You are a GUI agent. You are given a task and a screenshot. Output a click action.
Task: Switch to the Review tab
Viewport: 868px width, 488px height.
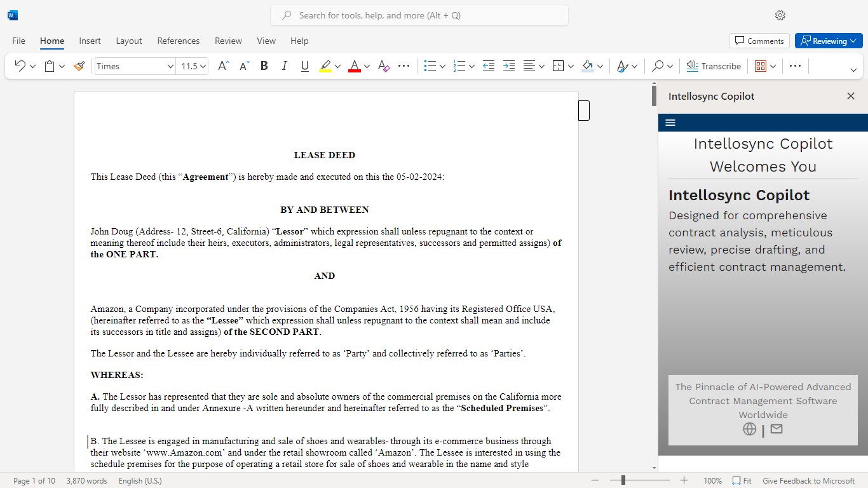pyautogui.click(x=228, y=41)
